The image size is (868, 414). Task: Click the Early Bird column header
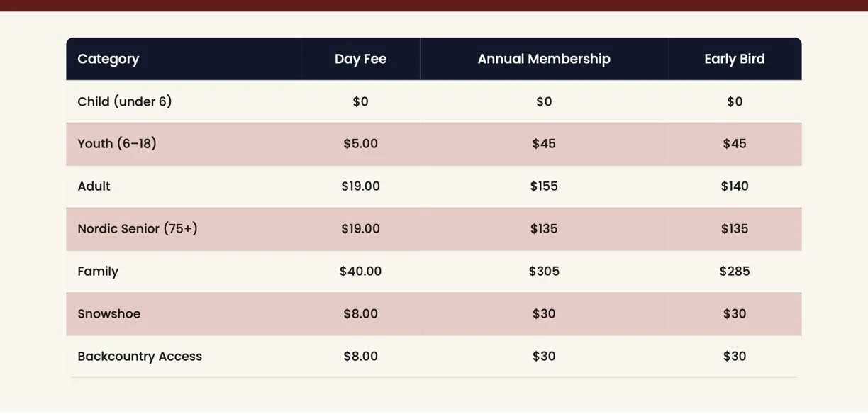click(735, 59)
